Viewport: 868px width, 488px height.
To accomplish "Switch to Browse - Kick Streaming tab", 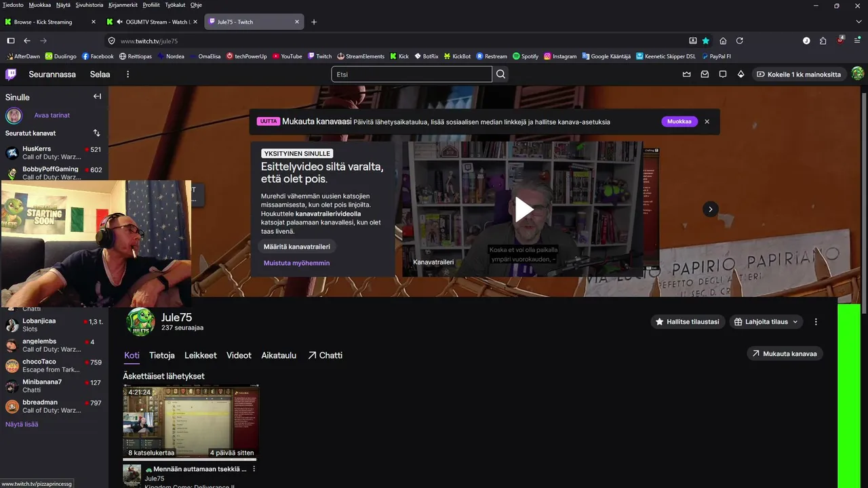I will coord(51,22).
